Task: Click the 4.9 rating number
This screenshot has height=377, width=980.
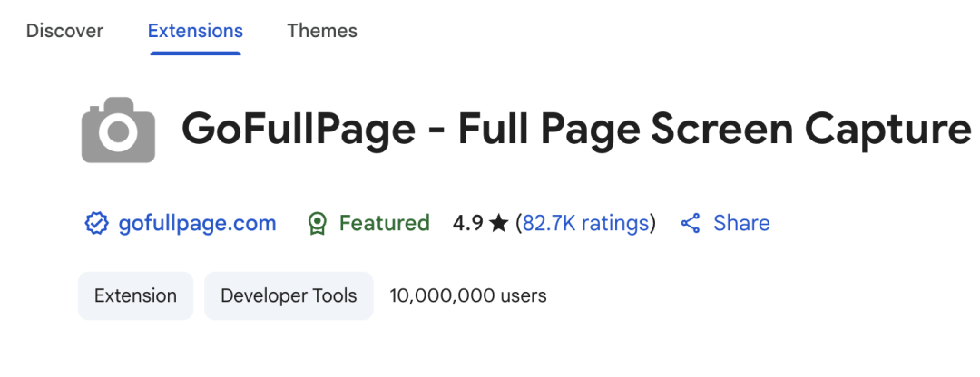Action: click(x=467, y=223)
